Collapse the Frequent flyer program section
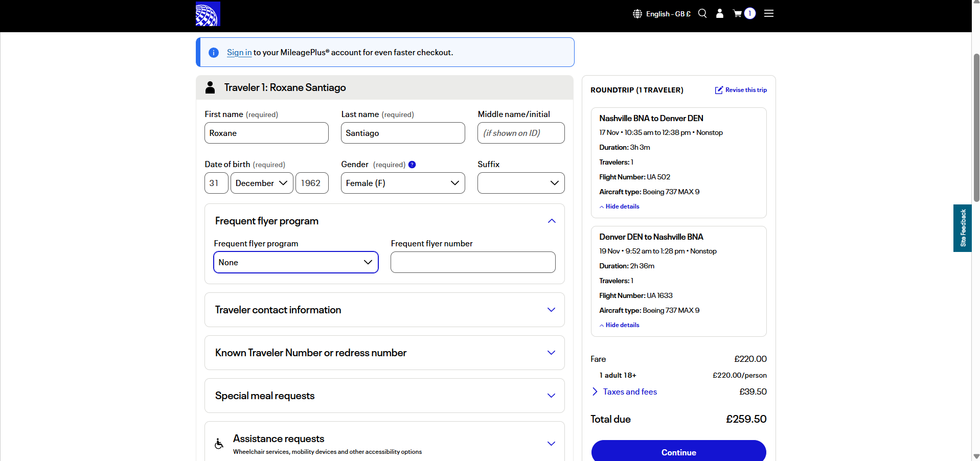The image size is (980, 461). pyautogui.click(x=552, y=221)
